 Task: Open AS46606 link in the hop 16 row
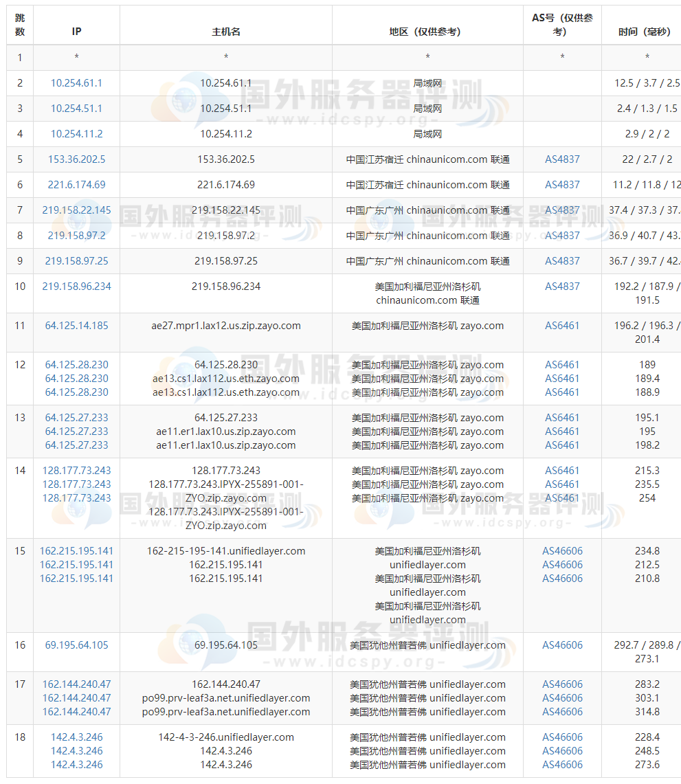pos(562,645)
